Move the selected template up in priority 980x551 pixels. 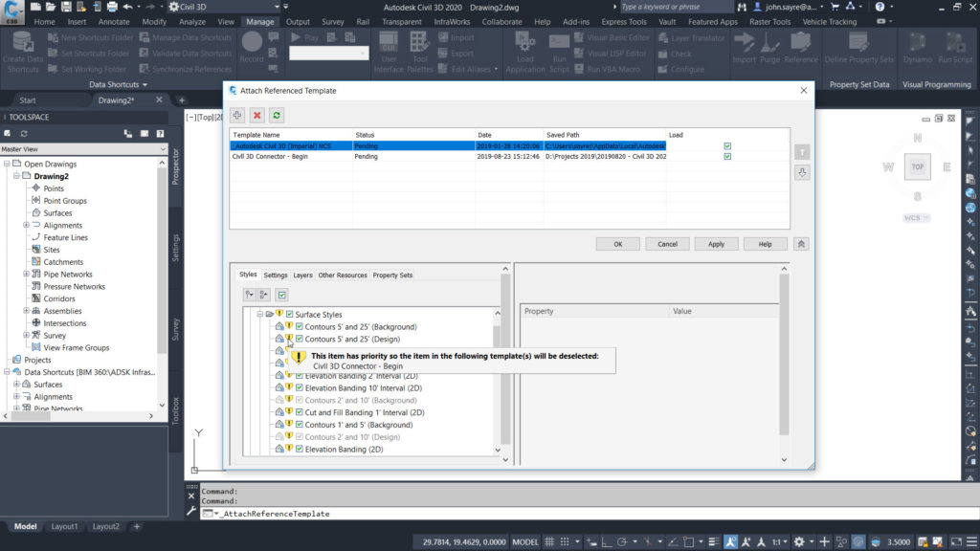coord(802,152)
